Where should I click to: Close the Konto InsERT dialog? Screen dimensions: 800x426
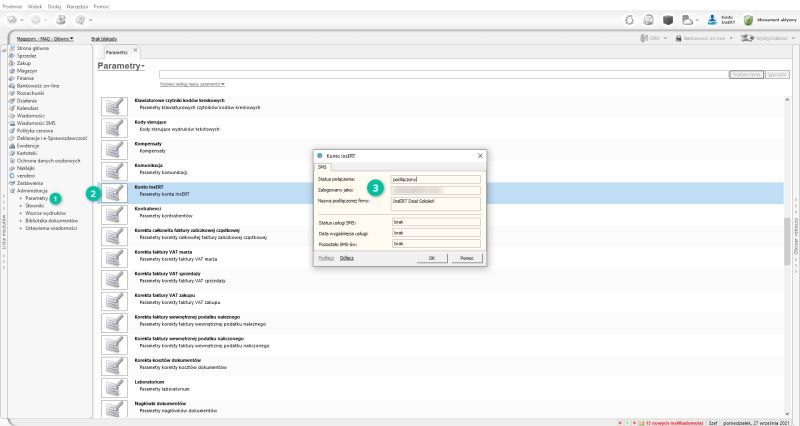480,156
